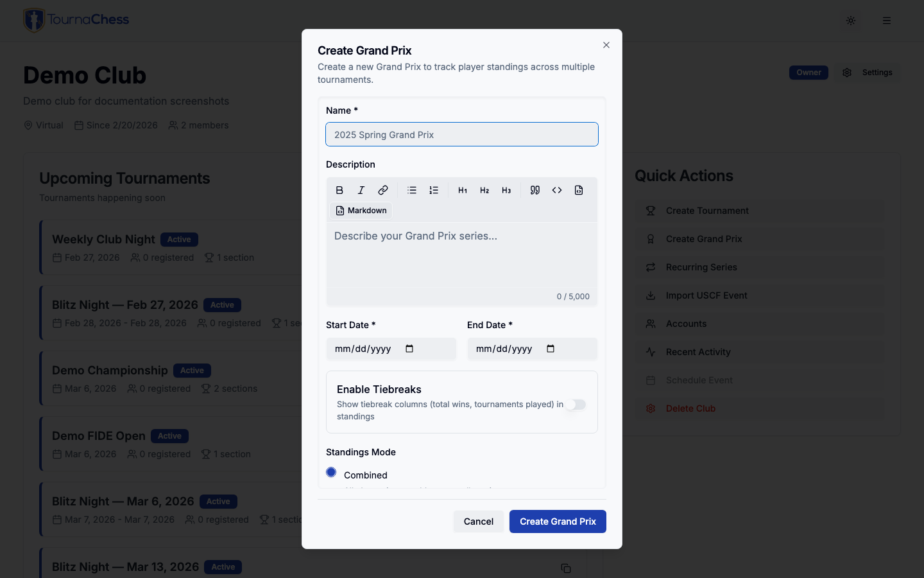Focus the Grand Prix Name field
The image size is (924, 578).
point(462,135)
